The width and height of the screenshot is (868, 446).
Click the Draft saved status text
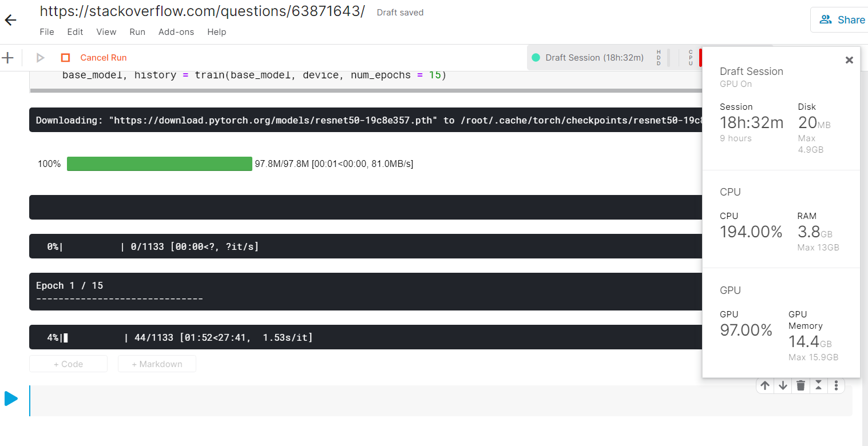pyautogui.click(x=400, y=13)
